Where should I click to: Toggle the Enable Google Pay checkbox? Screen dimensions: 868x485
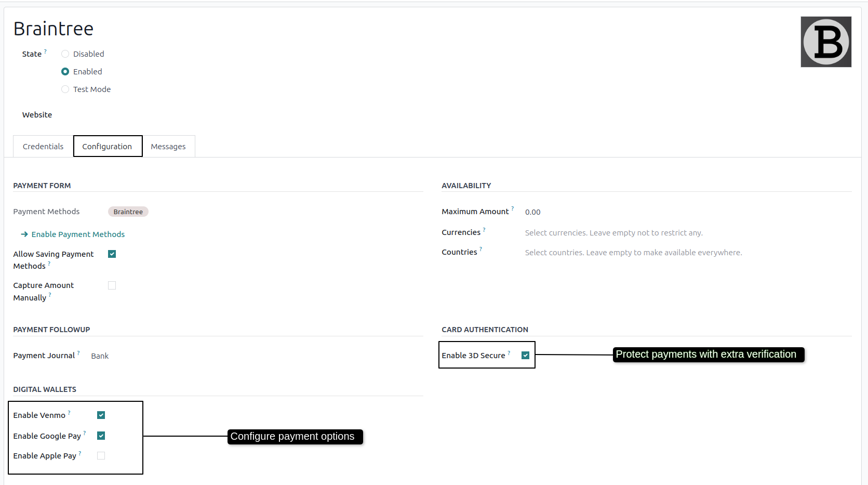coord(101,436)
